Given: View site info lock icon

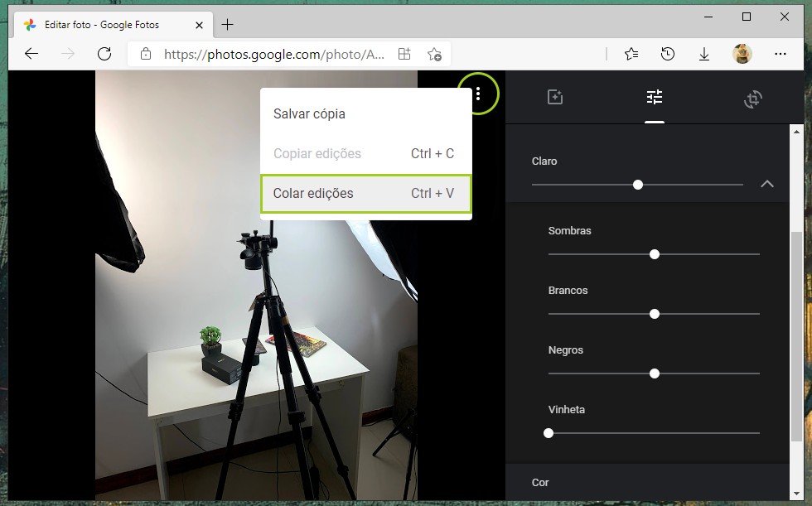Looking at the screenshot, I should click(x=146, y=54).
